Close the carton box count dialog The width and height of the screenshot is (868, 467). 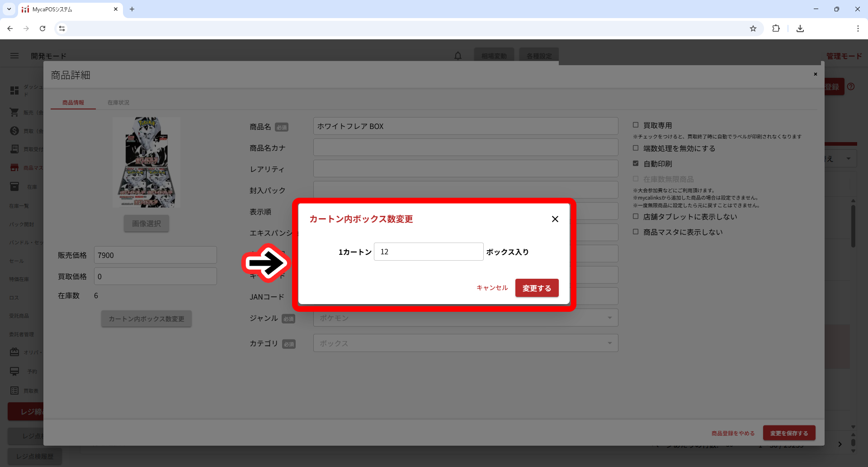point(555,219)
